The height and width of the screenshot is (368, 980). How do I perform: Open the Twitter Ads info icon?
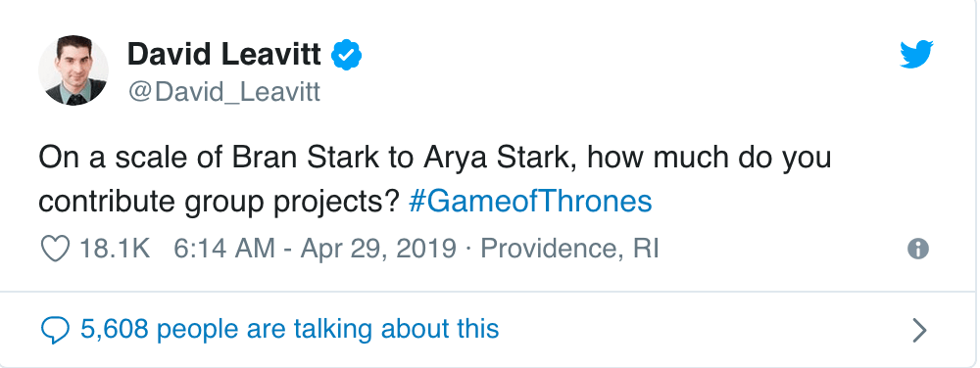click(917, 249)
